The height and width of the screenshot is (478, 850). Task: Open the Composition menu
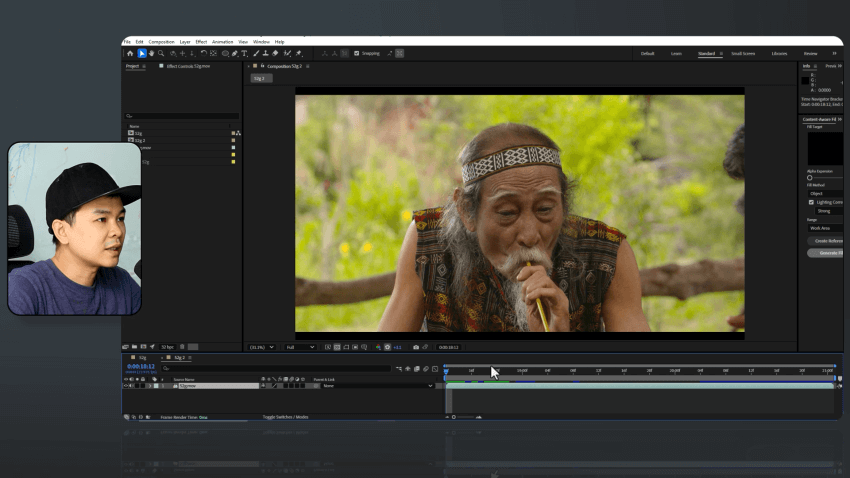pyautogui.click(x=162, y=42)
